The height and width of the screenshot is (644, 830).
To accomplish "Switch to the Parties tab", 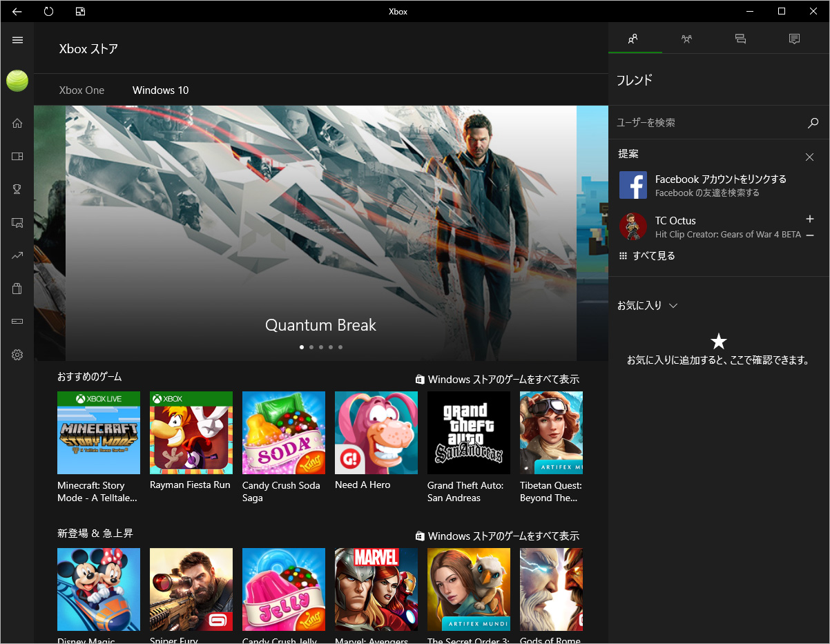I will 686,39.
